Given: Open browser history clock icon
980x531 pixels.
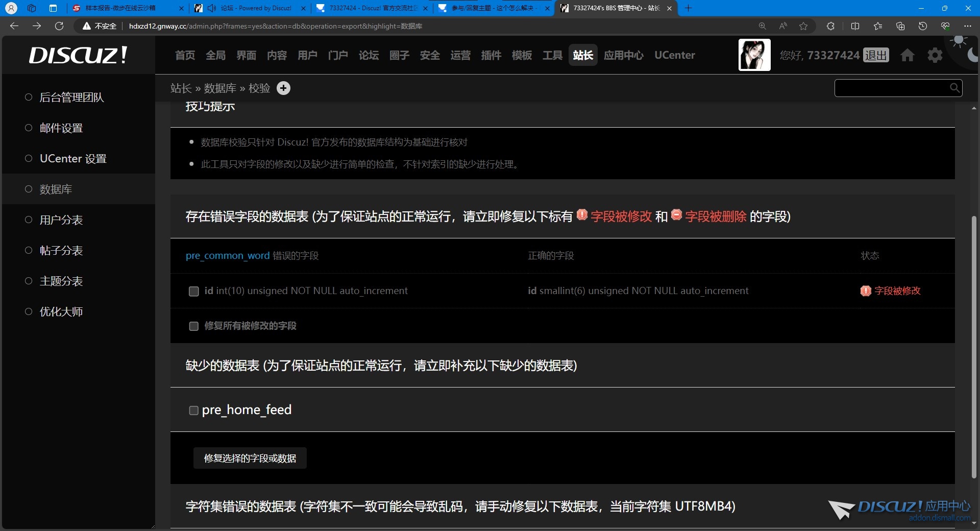Looking at the screenshot, I should [923, 26].
